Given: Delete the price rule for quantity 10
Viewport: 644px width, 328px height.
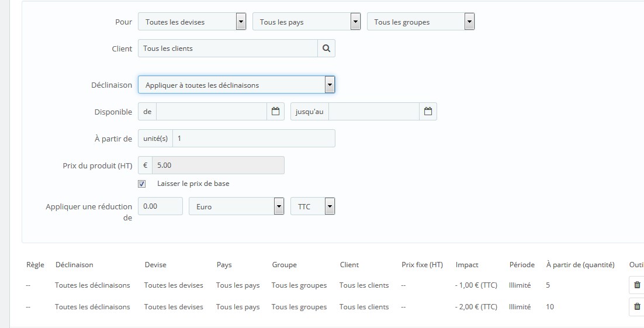Looking at the screenshot, I should point(637,306).
